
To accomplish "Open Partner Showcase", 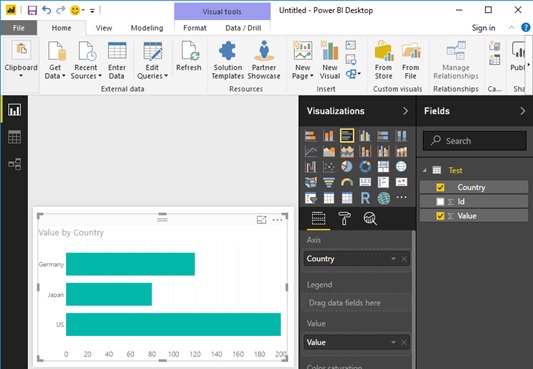I will pyautogui.click(x=264, y=60).
